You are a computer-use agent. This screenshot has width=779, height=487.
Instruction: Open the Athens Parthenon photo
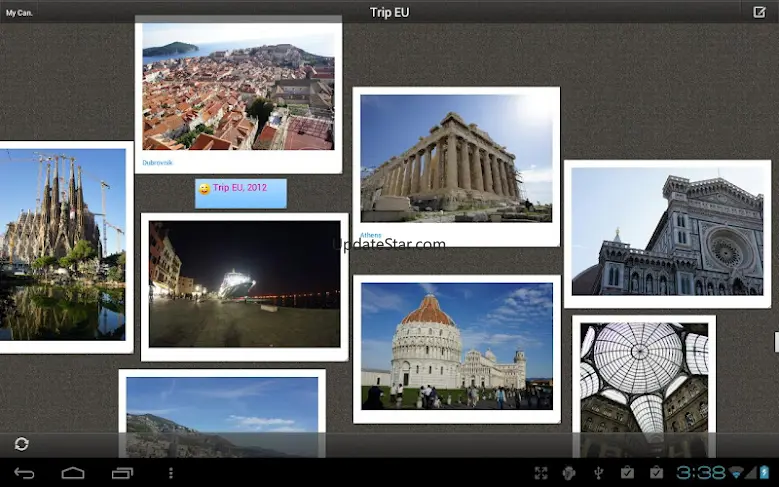click(x=456, y=158)
